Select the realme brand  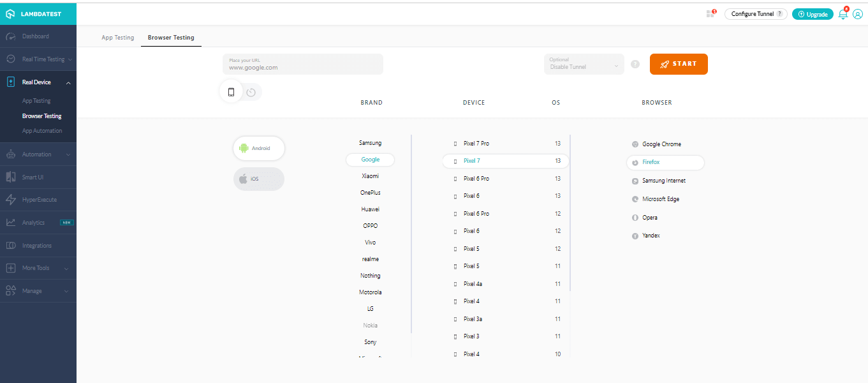(x=370, y=259)
